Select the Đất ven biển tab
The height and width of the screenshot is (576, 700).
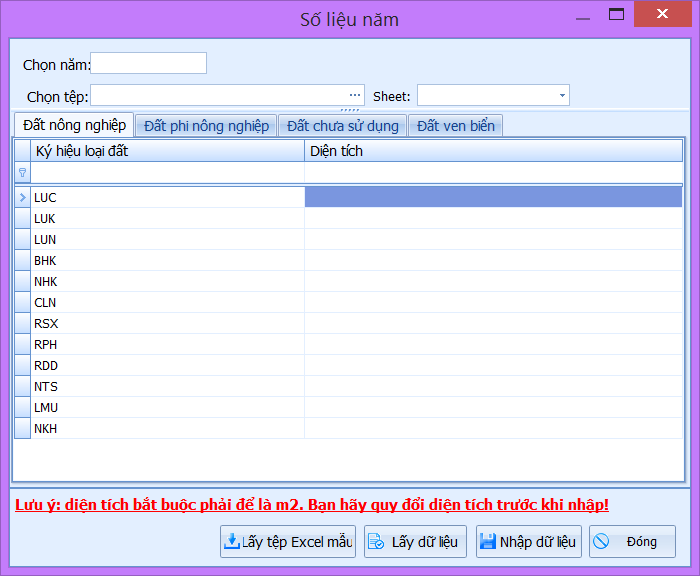pyautogui.click(x=456, y=126)
